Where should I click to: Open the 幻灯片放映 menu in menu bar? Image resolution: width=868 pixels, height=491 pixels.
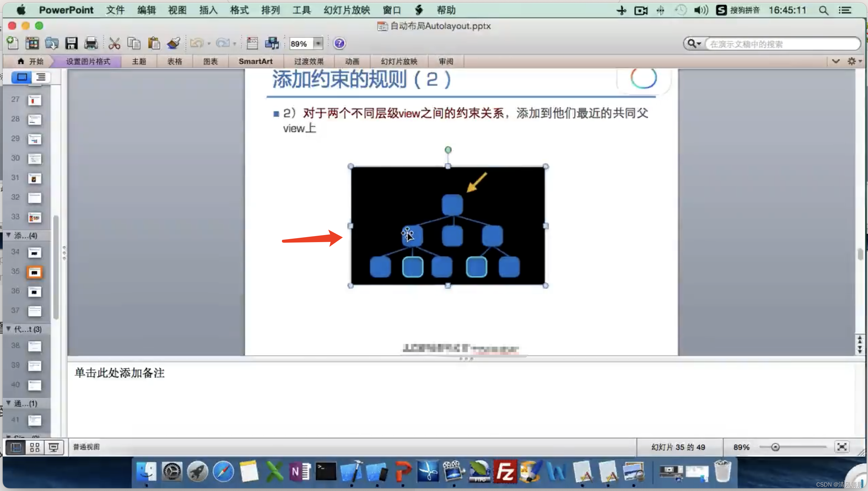347,10
